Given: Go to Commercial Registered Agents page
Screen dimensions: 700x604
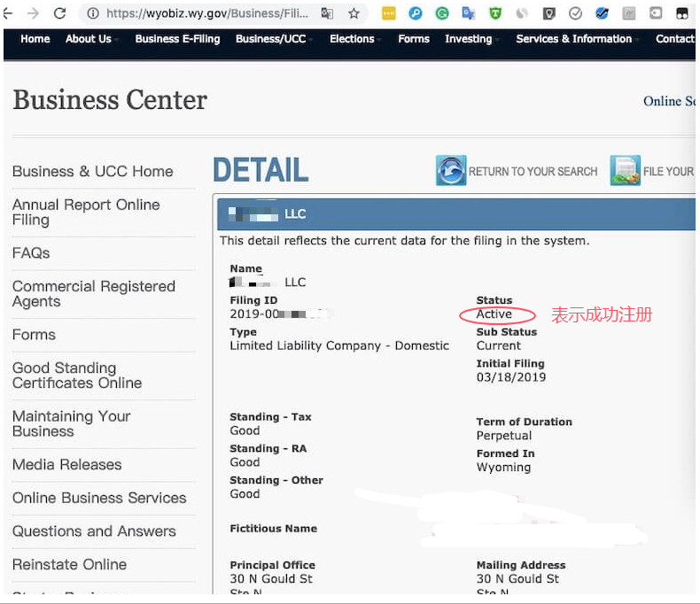Looking at the screenshot, I should [94, 294].
